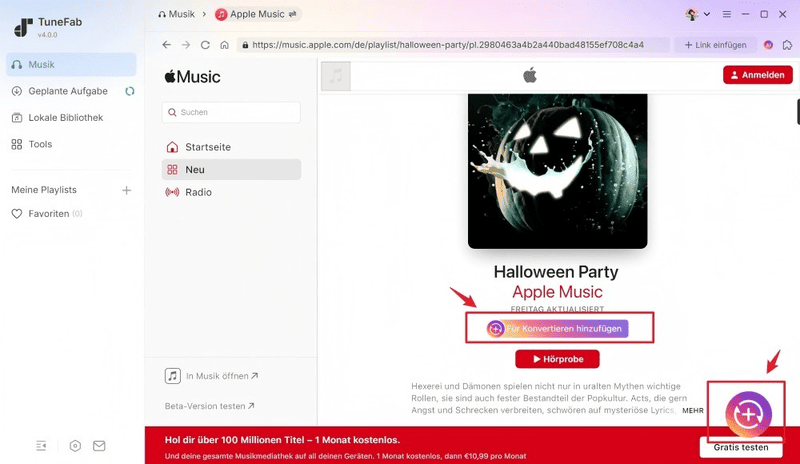Click the floating round convert plus button
The width and height of the screenshot is (800, 464).
point(748,414)
